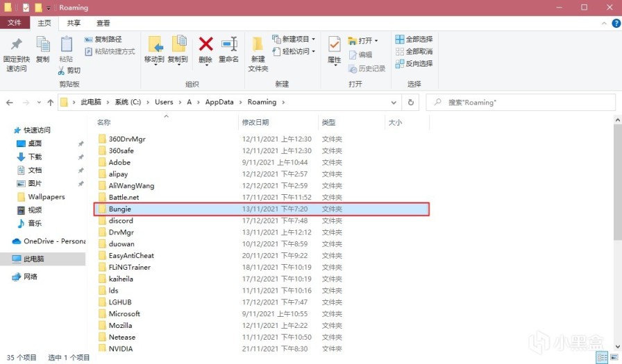622x364 pixels.
Task: Click the Rename (重命名) icon
Action: (x=229, y=44)
